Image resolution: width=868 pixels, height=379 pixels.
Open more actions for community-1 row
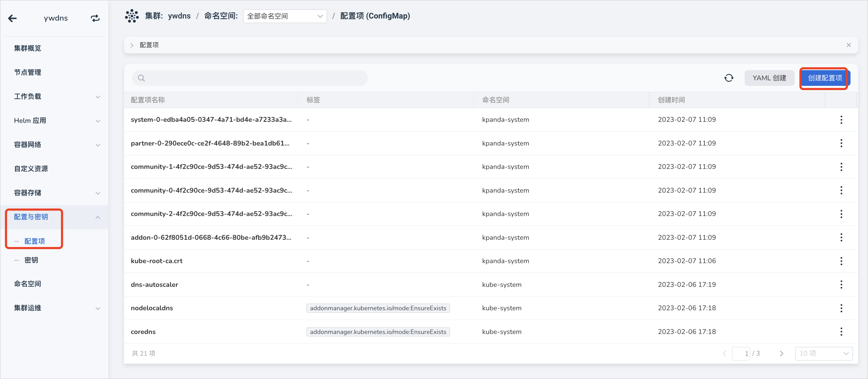coord(841,167)
